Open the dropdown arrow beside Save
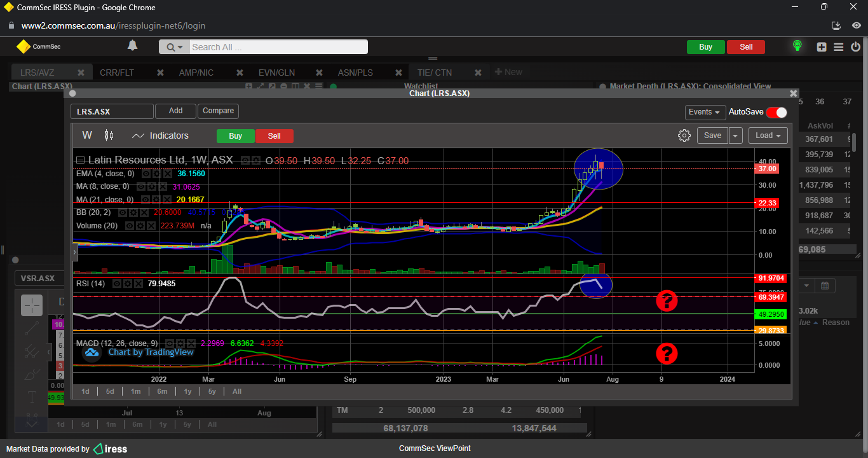868x458 pixels. tap(735, 135)
